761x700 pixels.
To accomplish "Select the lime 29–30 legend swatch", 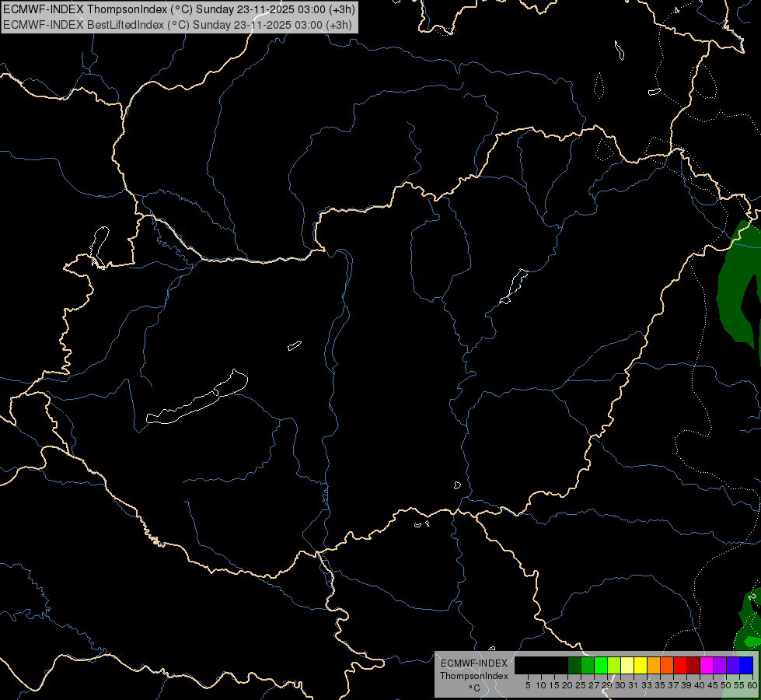I will pos(614,666).
